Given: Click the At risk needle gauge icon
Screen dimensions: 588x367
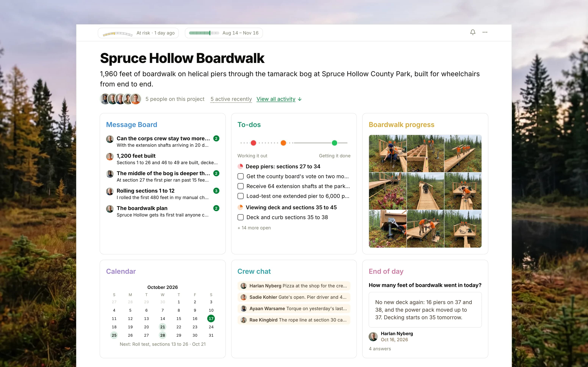Looking at the screenshot, I should click(117, 34).
